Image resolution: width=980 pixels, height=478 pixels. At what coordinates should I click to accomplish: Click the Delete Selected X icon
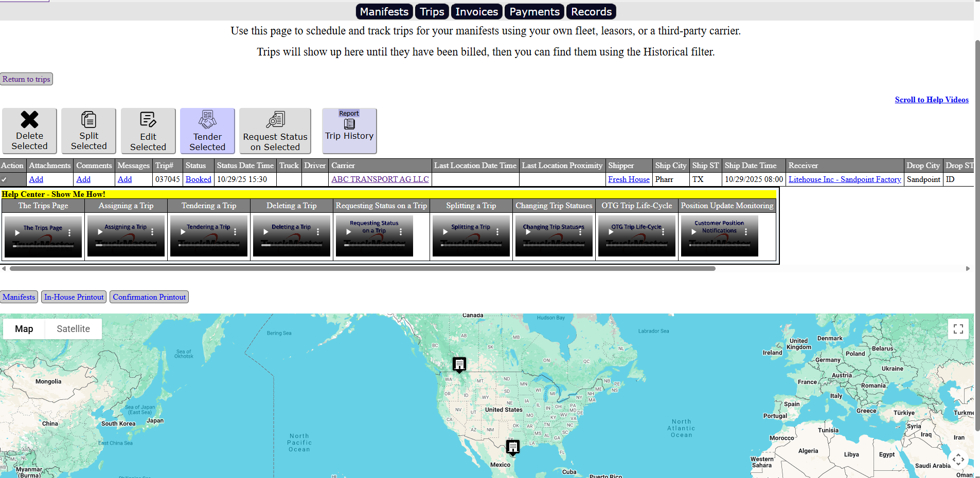click(x=29, y=120)
